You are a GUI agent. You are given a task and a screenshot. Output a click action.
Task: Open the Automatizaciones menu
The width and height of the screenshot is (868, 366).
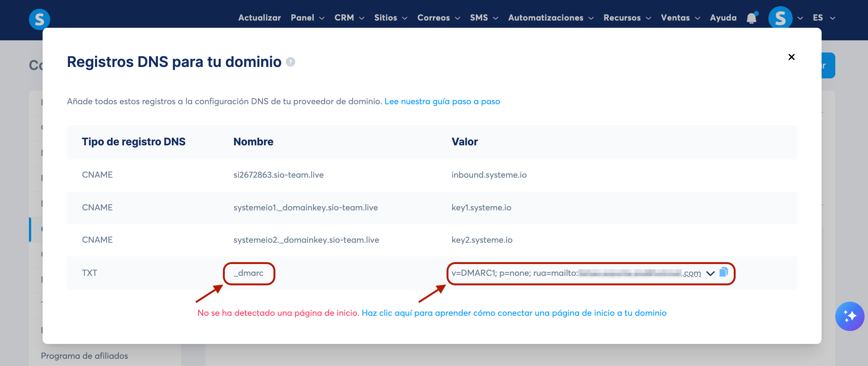click(551, 18)
